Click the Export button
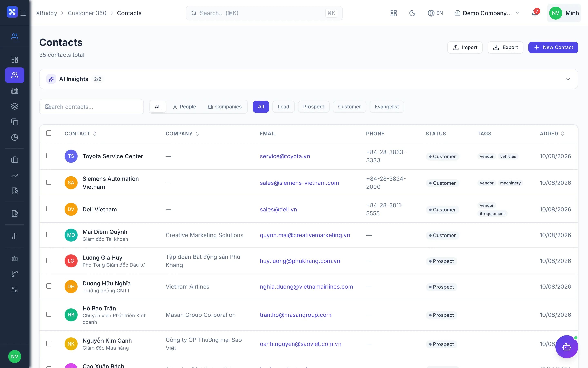 pos(505,47)
